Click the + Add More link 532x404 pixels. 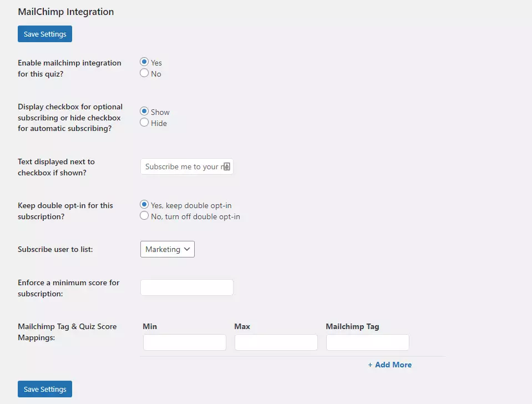click(x=390, y=365)
